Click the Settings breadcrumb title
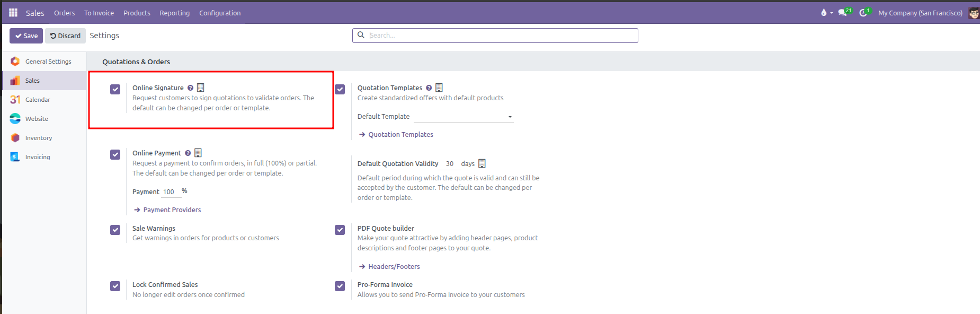This screenshot has height=314, width=980. [104, 36]
